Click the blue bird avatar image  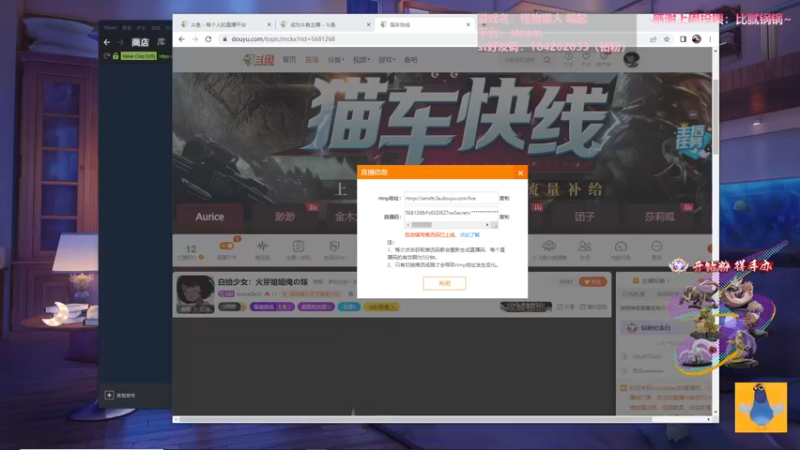tap(761, 408)
